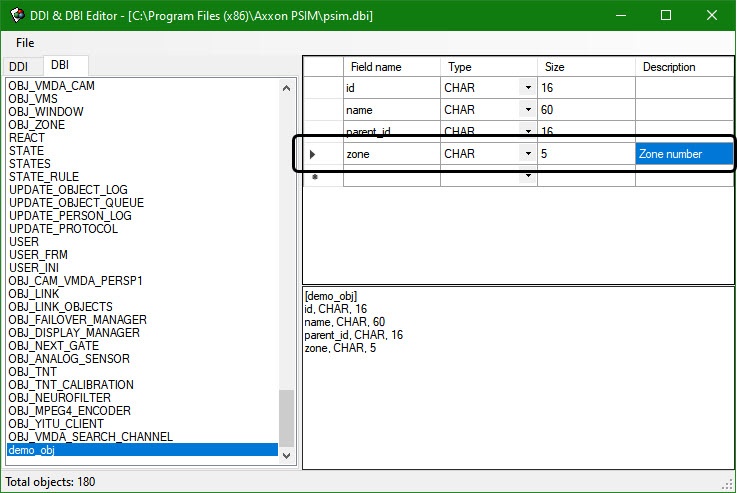This screenshot has width=737, height=493.
Task: Edit the Zone number description cell
Action: (684, 154)
